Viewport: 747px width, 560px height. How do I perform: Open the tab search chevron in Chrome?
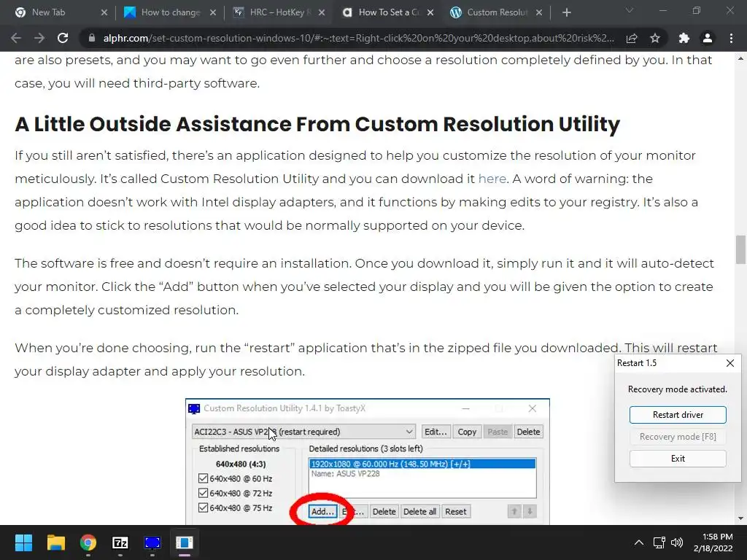pyautogui.click(x=630, y=10)
